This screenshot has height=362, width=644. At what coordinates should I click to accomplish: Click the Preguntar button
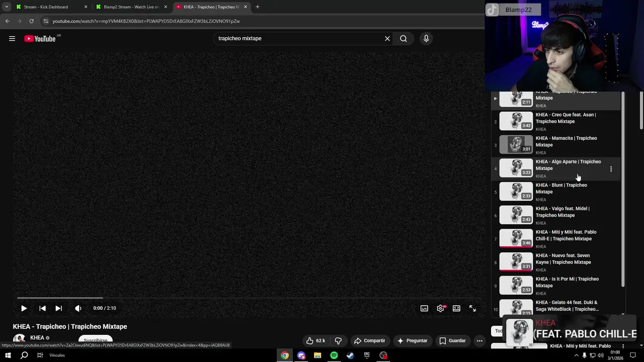click(x=413, y=340)
